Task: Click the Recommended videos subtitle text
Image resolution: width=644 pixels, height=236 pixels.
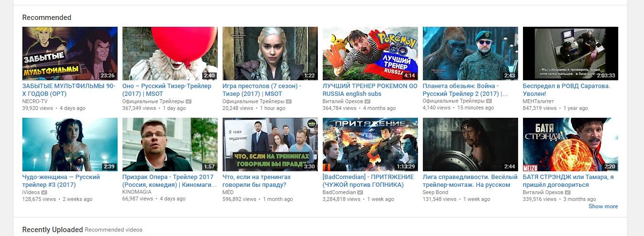Action: click(x=114, y=230)
